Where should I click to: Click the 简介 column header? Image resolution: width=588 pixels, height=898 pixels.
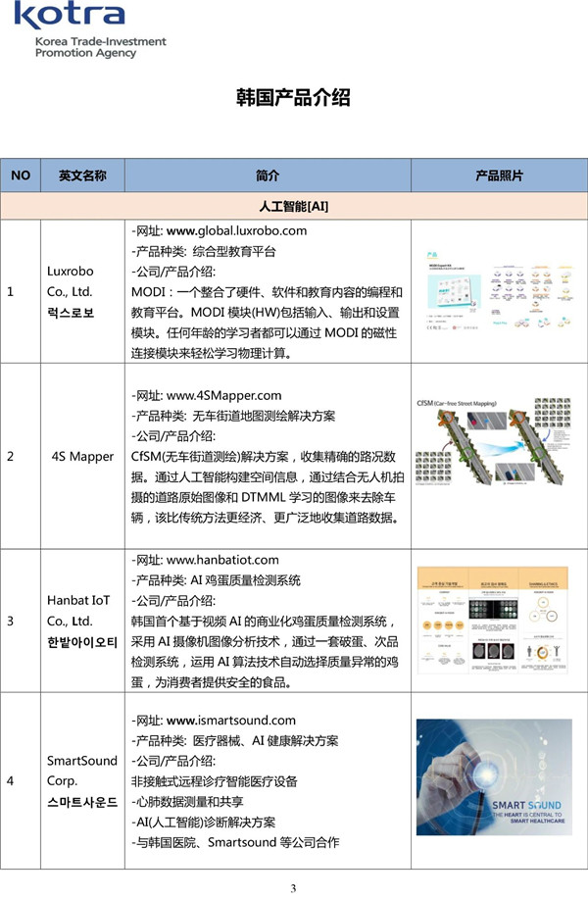pos(268,175)
